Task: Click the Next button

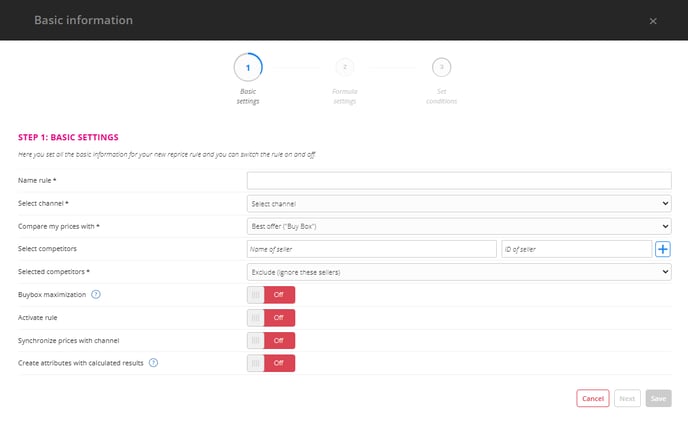Action: 627,398
